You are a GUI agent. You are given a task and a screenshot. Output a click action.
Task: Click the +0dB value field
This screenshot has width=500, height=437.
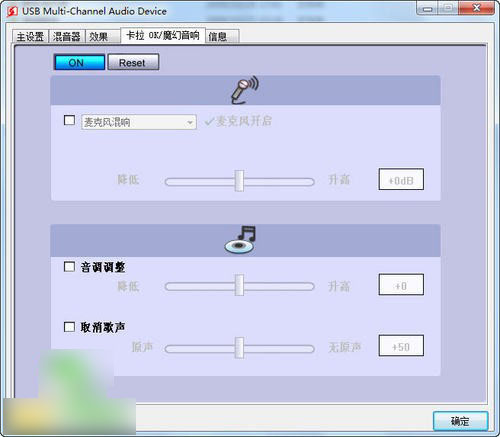coord(401,179)
